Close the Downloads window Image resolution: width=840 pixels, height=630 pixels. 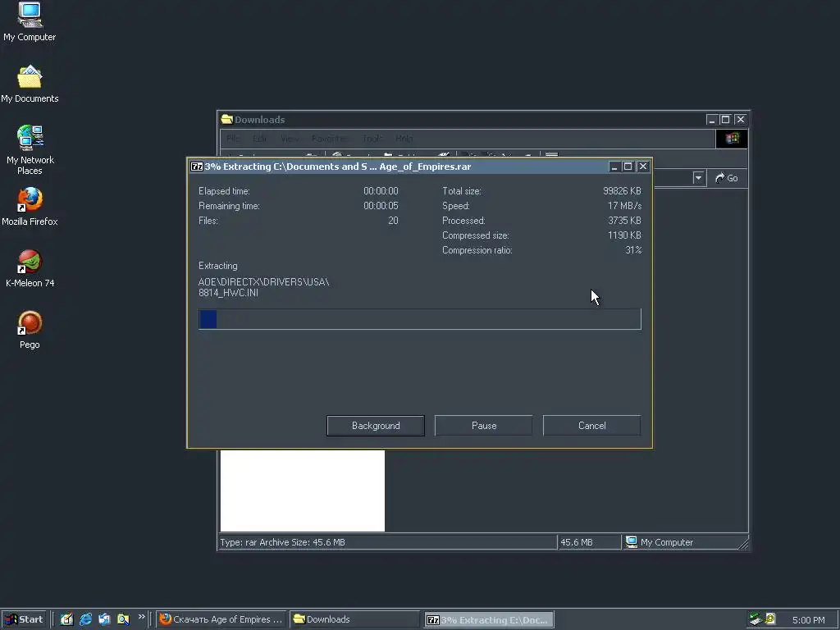pyautogui.click(x=741, y=120)
